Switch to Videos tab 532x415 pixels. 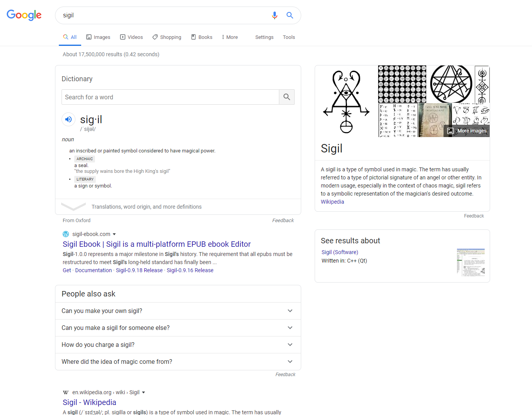pyautogui.click(x=131, y=37)
